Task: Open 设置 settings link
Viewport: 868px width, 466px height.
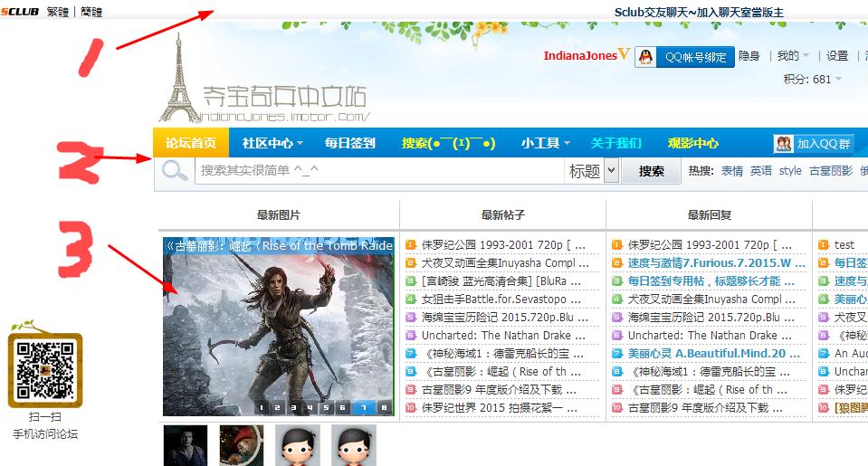Action: [x=837, y=56]
